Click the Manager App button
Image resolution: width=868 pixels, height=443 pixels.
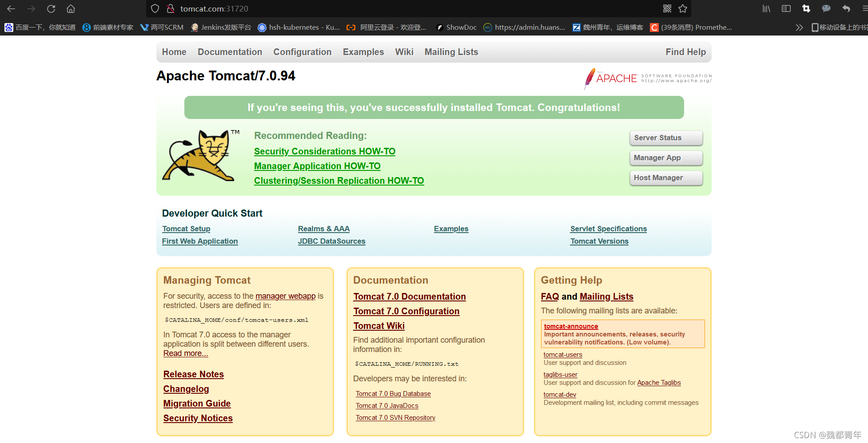666,158
